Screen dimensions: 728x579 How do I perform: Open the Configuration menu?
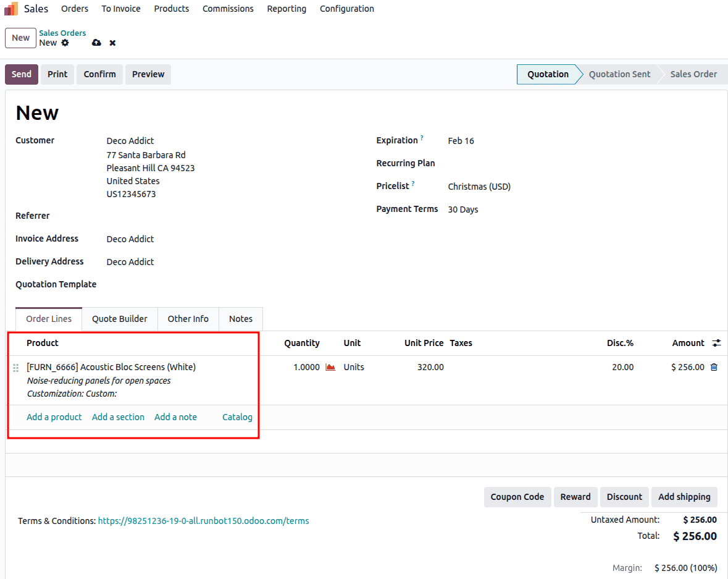coord(346,8)
